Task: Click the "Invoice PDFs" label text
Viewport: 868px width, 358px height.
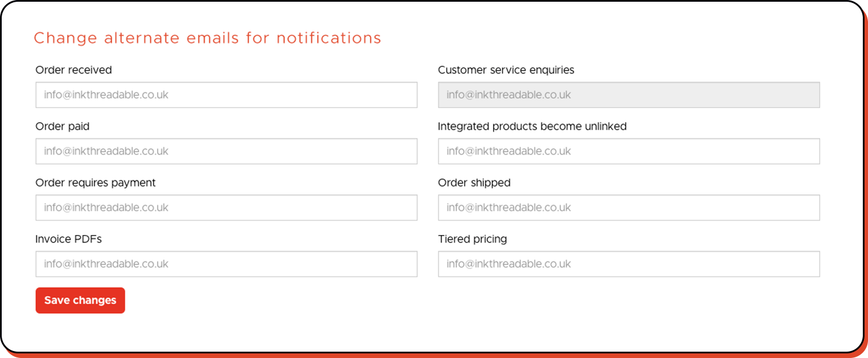Action: click(x=68, y=239)
